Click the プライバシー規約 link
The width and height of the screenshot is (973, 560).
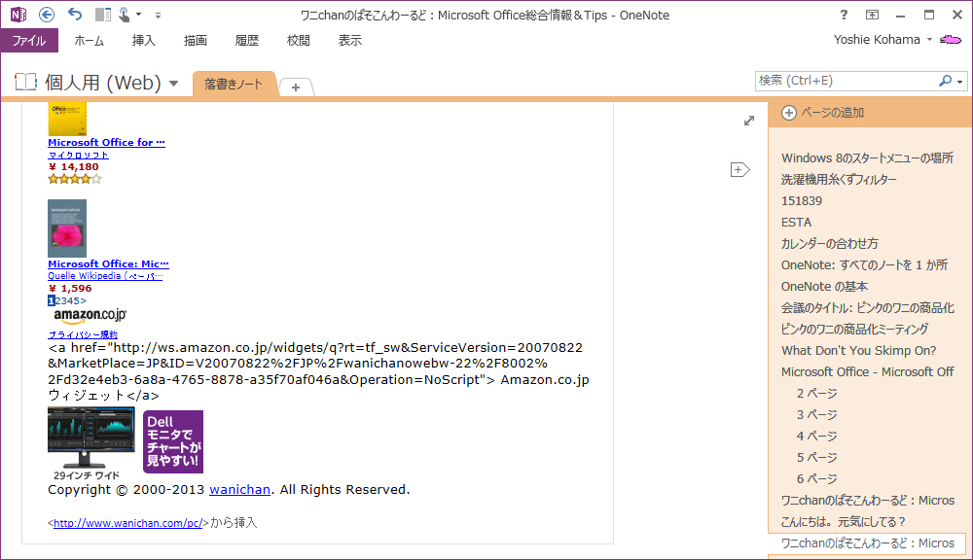coord(83,334)
